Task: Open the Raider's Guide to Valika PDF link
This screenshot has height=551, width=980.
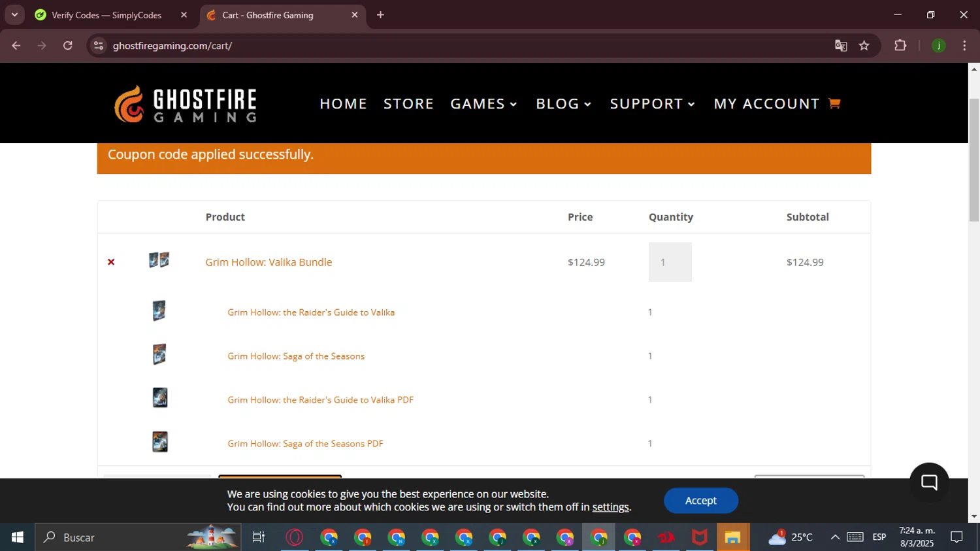Action: [320, 400]
